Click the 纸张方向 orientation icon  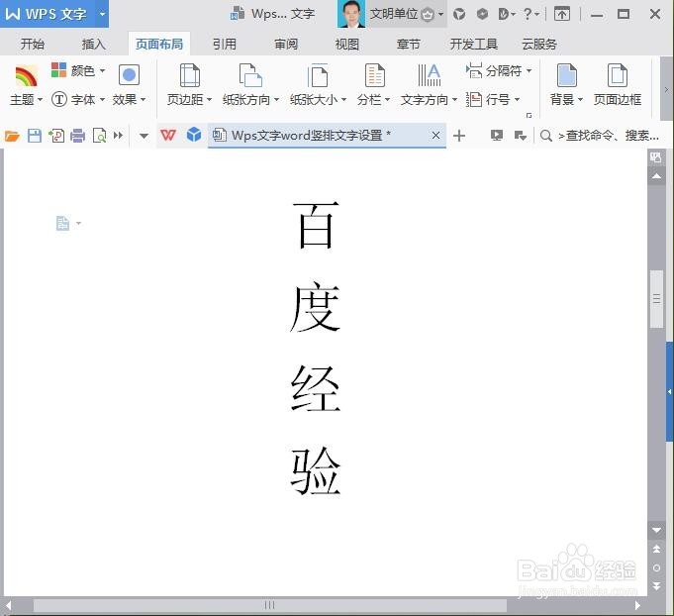(250, 75)
